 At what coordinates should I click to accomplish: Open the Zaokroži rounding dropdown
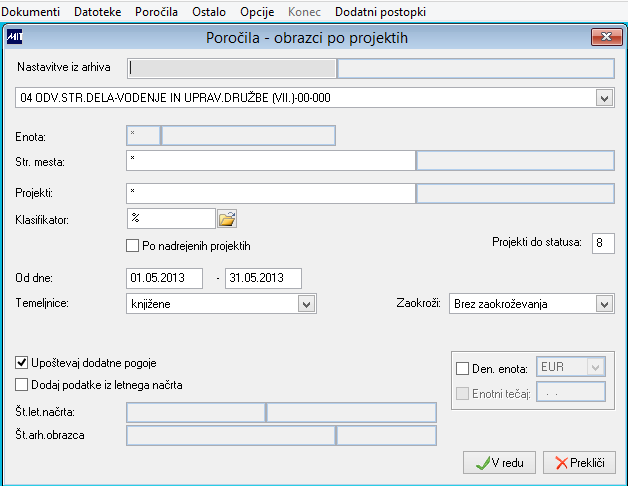[604, 304]
